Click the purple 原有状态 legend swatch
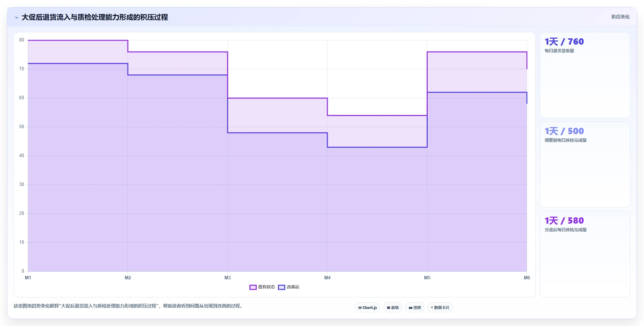The image size is (644, 326). (253, 287)
